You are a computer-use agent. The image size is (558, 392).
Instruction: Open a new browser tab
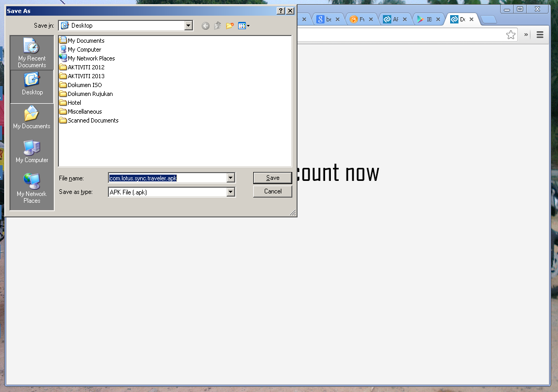coord(489,20)
